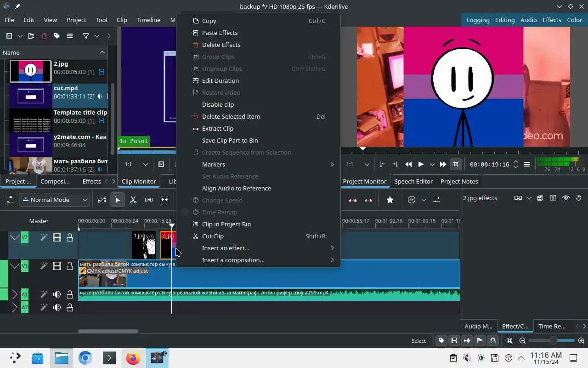Set zone out point in Project Monitor

pos(395,164)
